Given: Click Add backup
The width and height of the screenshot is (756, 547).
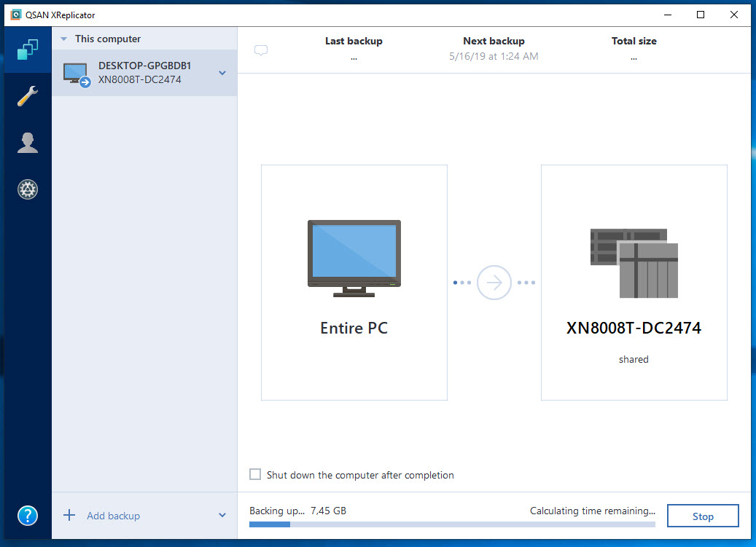Looking at the screenshot, I should click(x=113, y=516).
